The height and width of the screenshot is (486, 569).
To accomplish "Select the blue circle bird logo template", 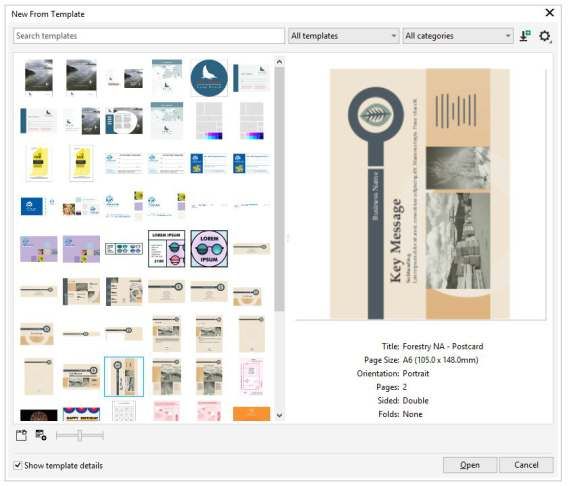I will 209,78.
